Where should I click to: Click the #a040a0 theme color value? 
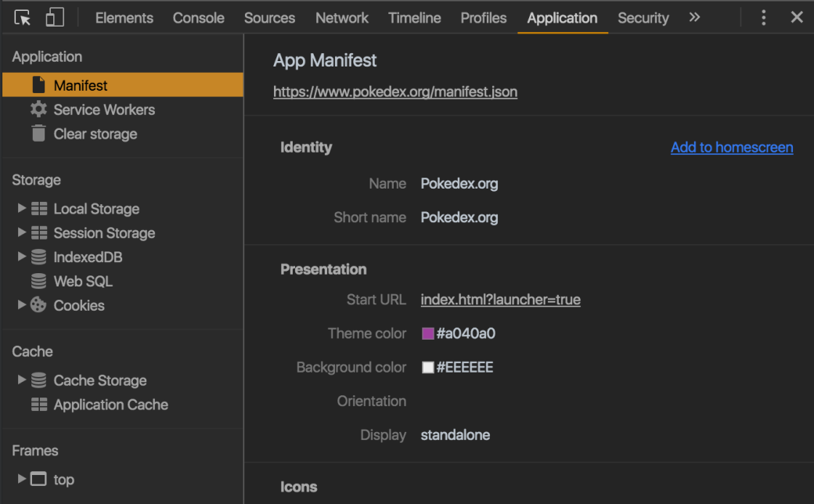tap(466, 333)
